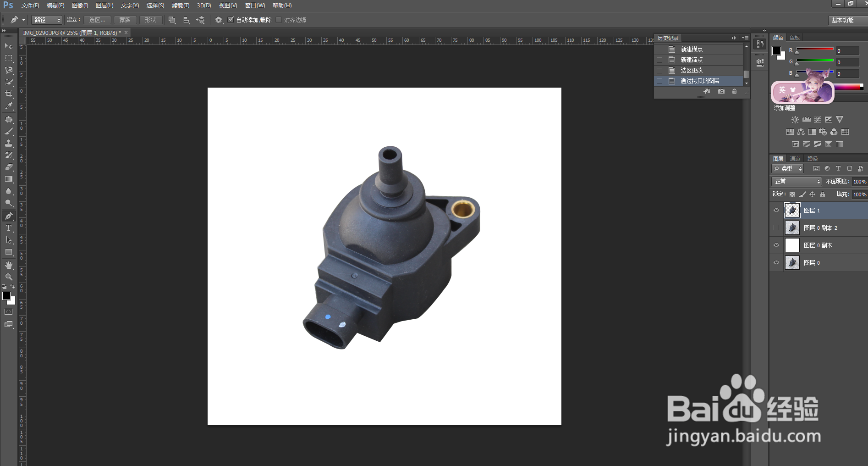Image resolution: width=868 pixels, height=466 pixels.
Task: Select the Path Selection tool
Action: (9, 240)
